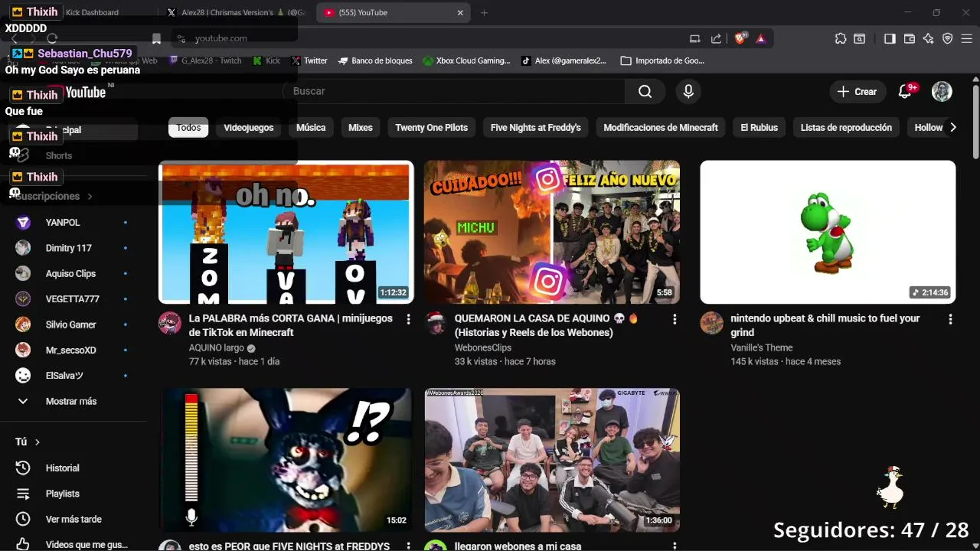Click the share page icon in address bar

[716, 38]
